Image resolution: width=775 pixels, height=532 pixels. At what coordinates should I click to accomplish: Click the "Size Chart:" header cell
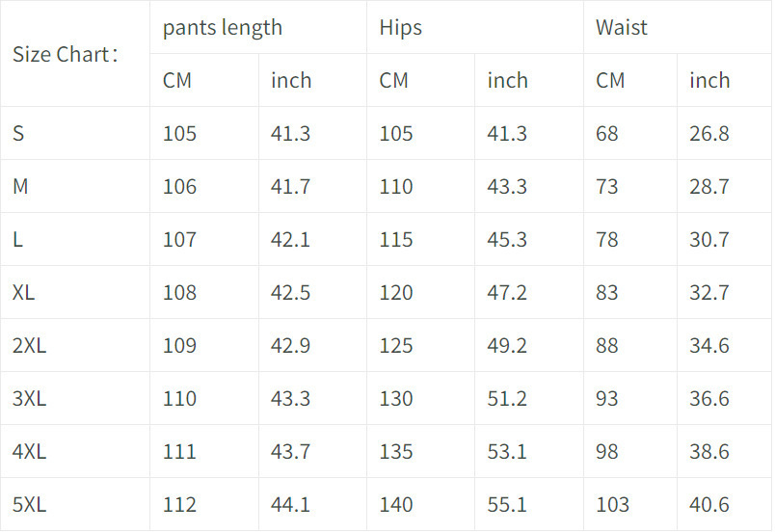[65, 54]
